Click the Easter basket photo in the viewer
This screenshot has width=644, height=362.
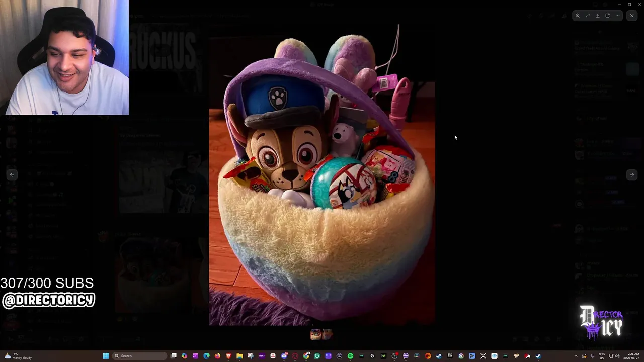(322, 174)
